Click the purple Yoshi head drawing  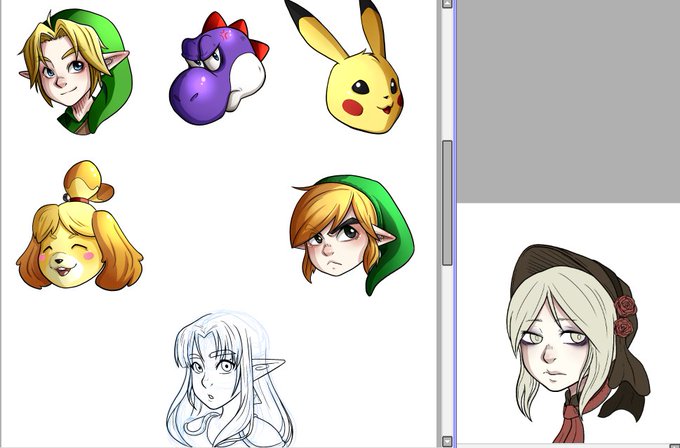tap(219, 69)
